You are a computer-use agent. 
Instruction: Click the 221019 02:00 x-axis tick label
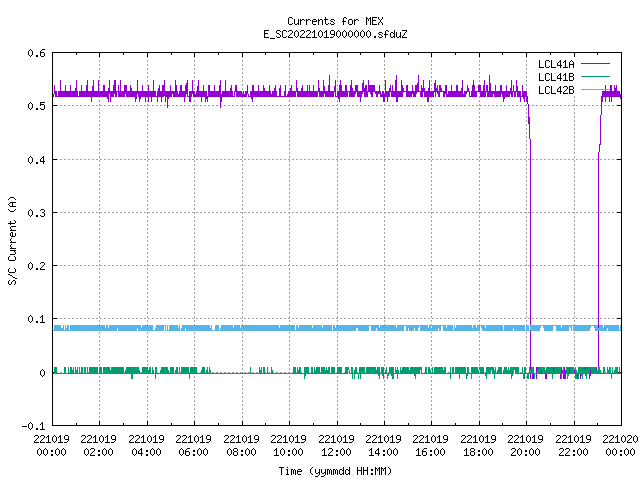point(98,445)
